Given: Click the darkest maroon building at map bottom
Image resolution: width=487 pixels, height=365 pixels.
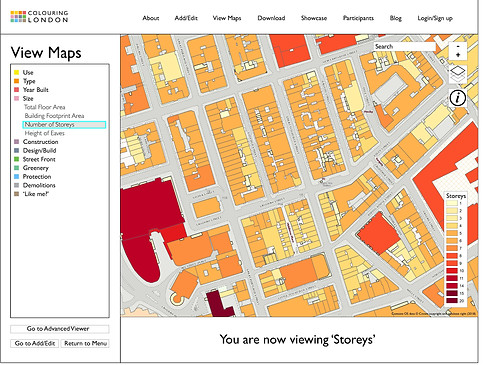Looking at the screenshot, I should point(218,305).
